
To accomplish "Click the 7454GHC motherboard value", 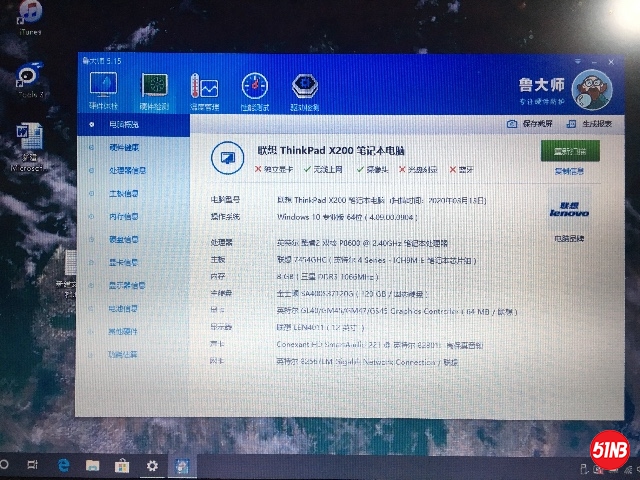I will [376, 260].
